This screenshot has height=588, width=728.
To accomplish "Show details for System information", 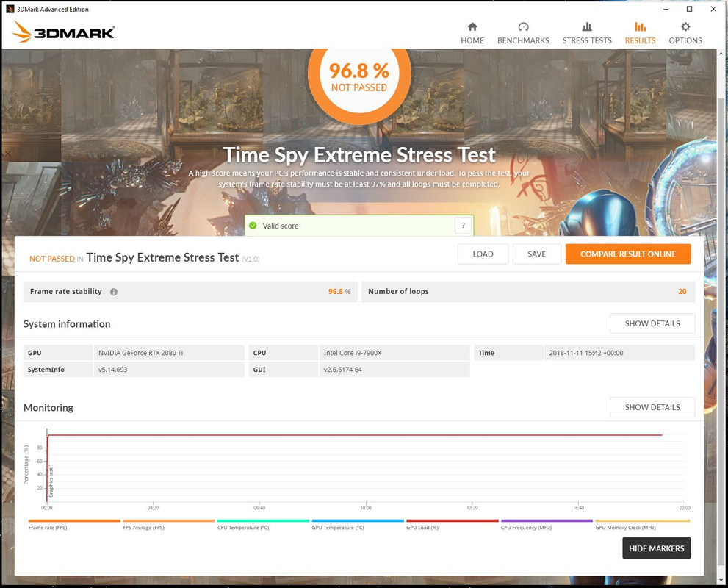I will click(x=652, y=323).
